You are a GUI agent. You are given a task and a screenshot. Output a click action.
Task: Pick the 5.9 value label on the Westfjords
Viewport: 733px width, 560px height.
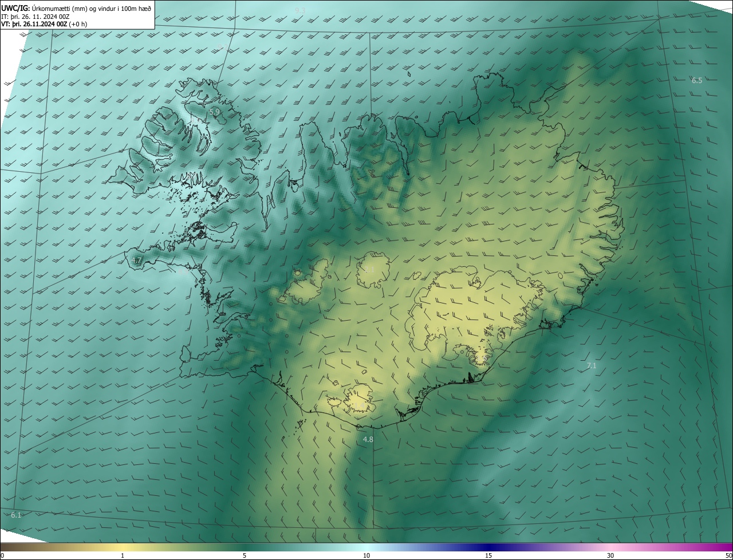click(x=215, y=112)
